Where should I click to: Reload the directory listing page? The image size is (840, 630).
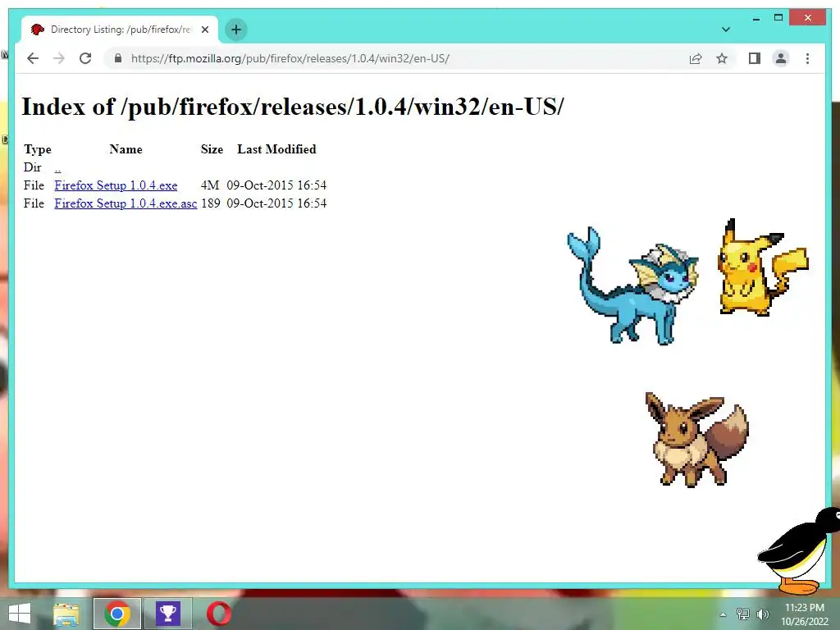pyautogui.click(x=85, y=58)
